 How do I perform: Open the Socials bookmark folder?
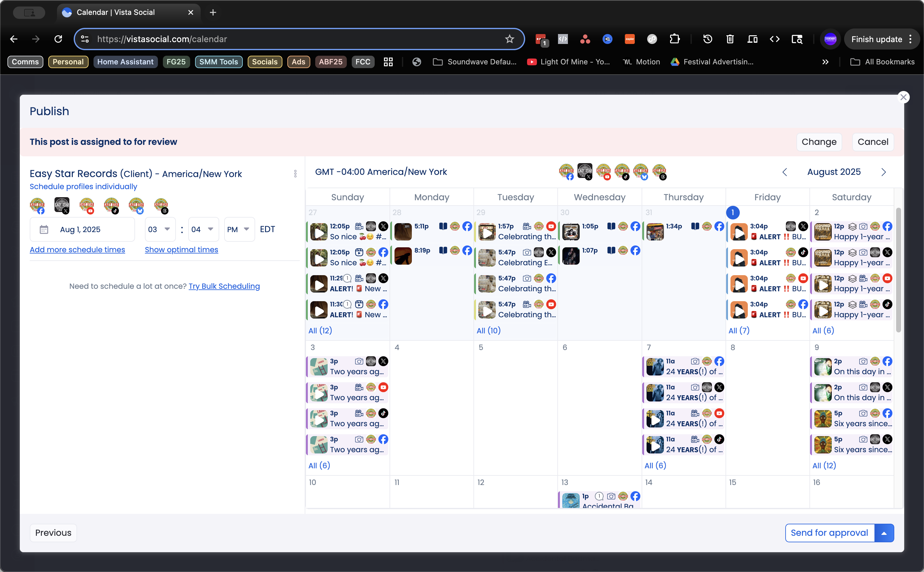click(x=264, y=62)
